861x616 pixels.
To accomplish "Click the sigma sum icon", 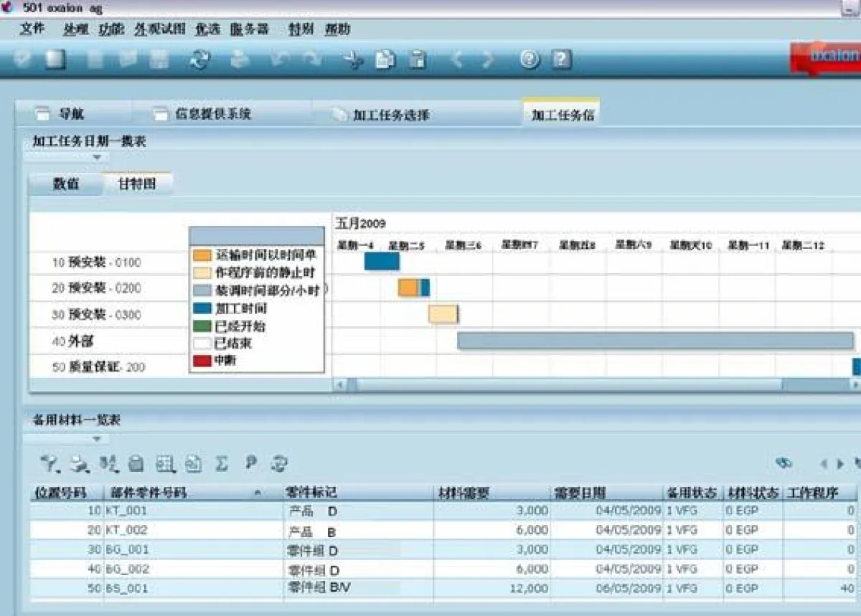I will point(222,464).
